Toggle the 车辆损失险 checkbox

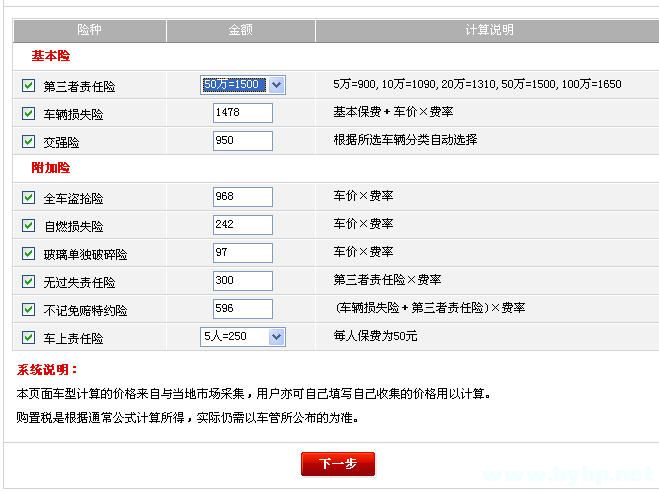click(x=28, y=114)
